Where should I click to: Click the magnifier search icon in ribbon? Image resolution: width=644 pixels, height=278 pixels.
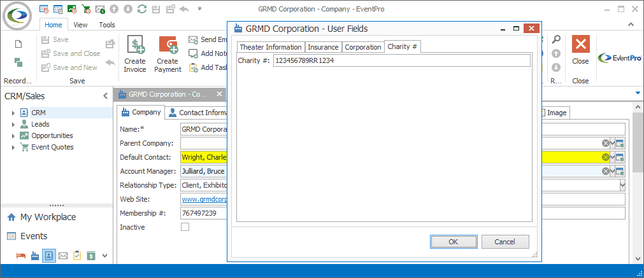point(555,40)
